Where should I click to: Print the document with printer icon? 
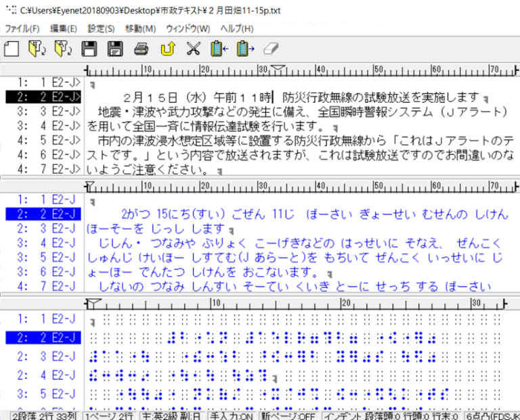click(x=142, y=49)
